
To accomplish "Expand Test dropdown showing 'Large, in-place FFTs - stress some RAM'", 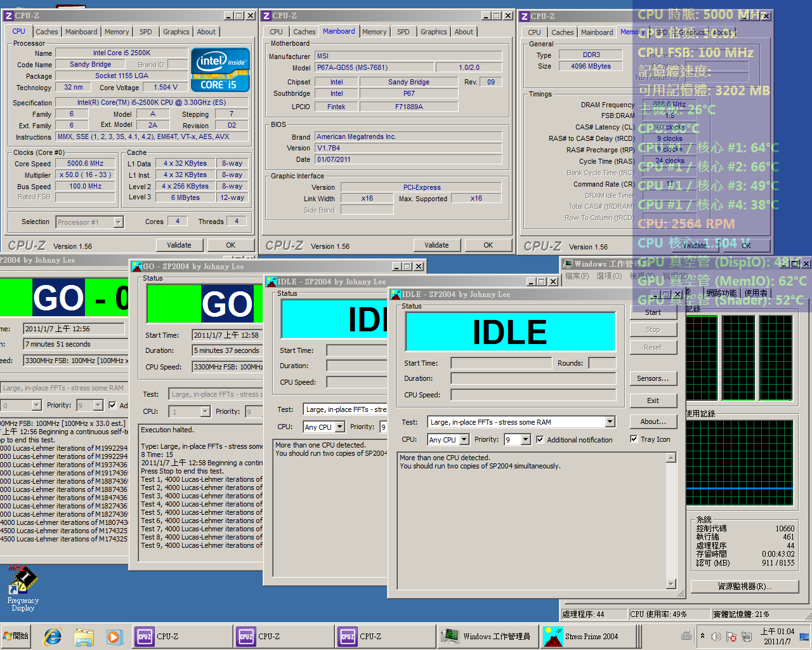I will coord(610,421).
